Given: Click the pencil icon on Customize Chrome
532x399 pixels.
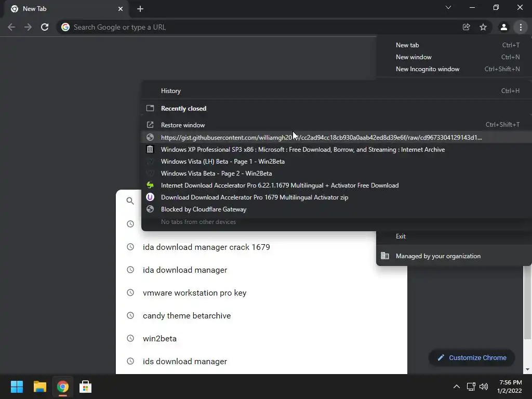Looking at the screenshot, I should pyautogui.click(x=441, y=357).
